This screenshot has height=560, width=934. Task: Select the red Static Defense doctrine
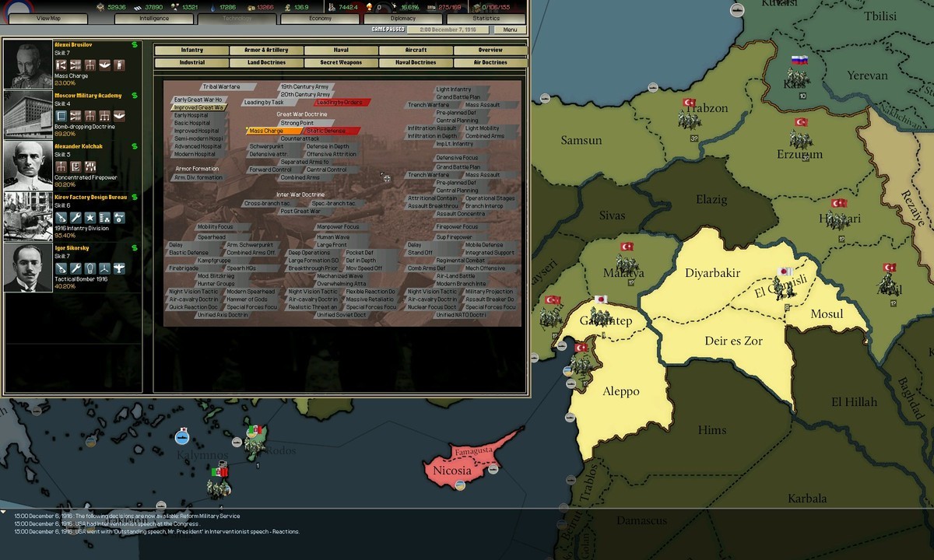tap(328, 131)
